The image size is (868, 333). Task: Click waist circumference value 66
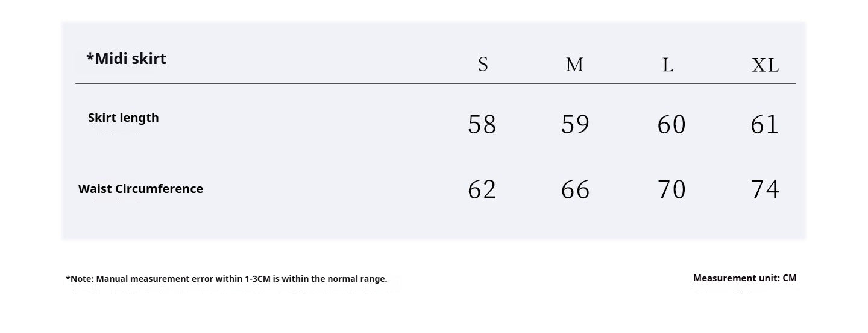pyautogui.click(x=575, y=189)
